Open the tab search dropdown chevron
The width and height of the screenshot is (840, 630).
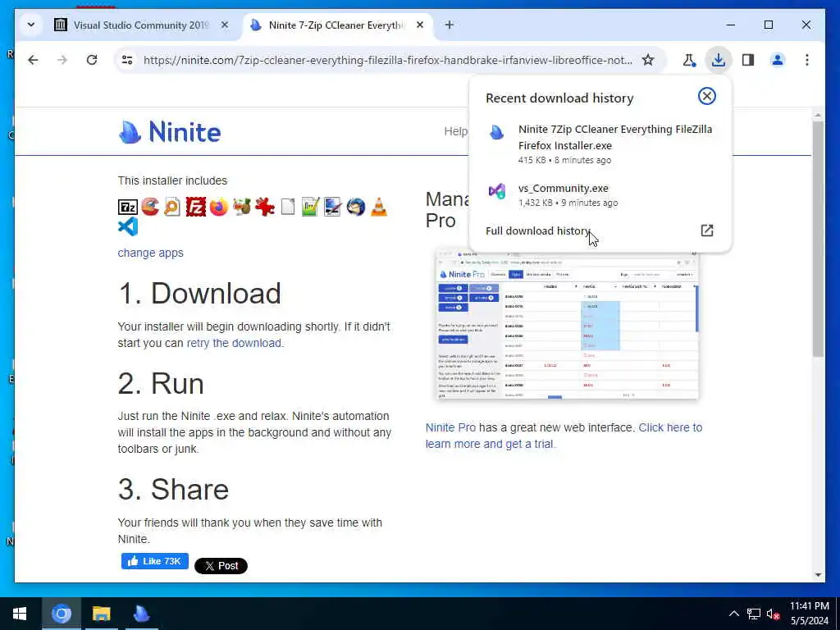tap(31, 25)
